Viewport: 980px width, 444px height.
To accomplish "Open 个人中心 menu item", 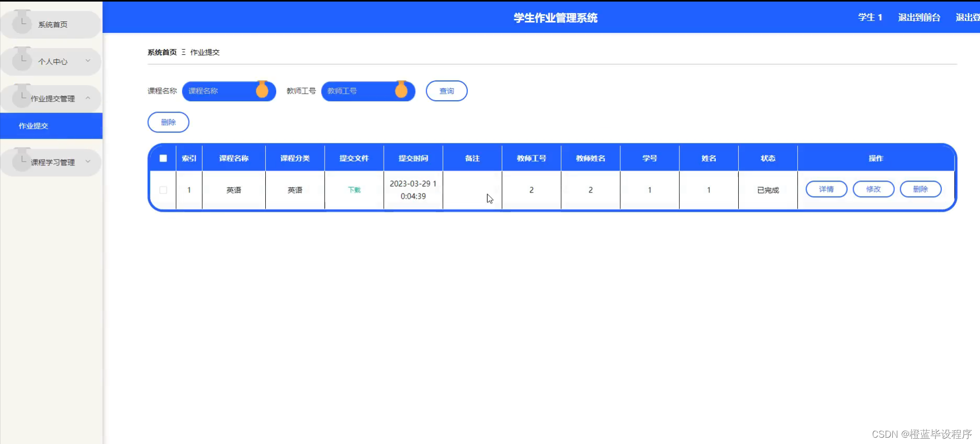I will point(51,61).
